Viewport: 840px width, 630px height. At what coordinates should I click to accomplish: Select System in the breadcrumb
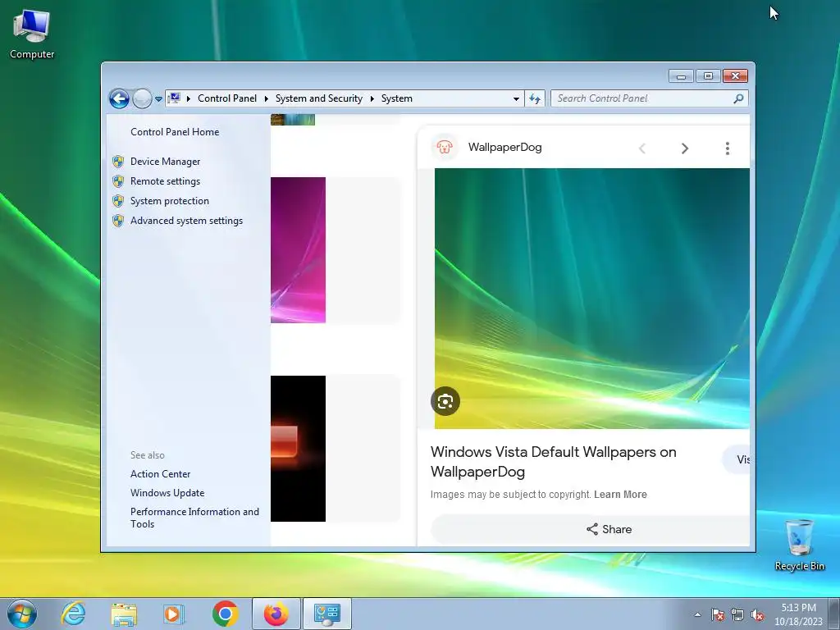(x=397, y=98)
